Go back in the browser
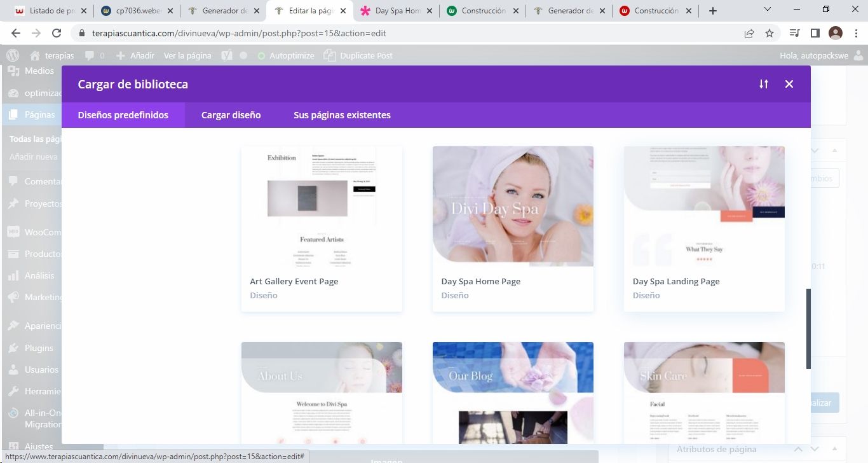 15,33
